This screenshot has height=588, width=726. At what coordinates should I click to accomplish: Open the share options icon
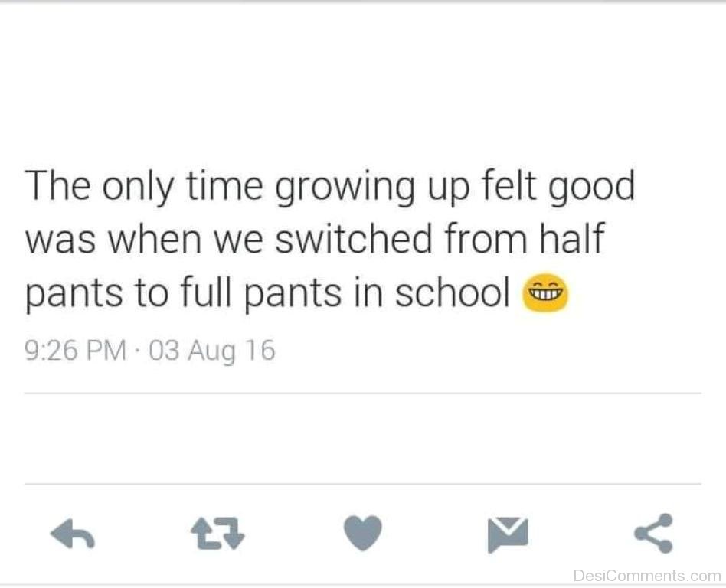653,533
